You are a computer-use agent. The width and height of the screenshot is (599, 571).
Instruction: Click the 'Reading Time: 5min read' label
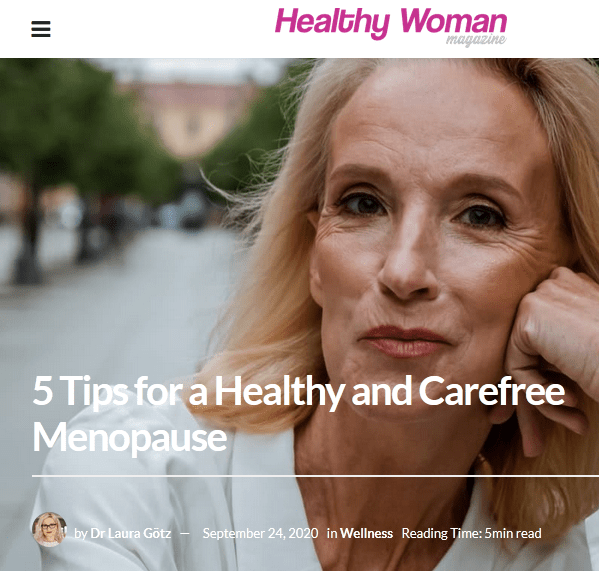pyautogui.click(x=471, y=533)
